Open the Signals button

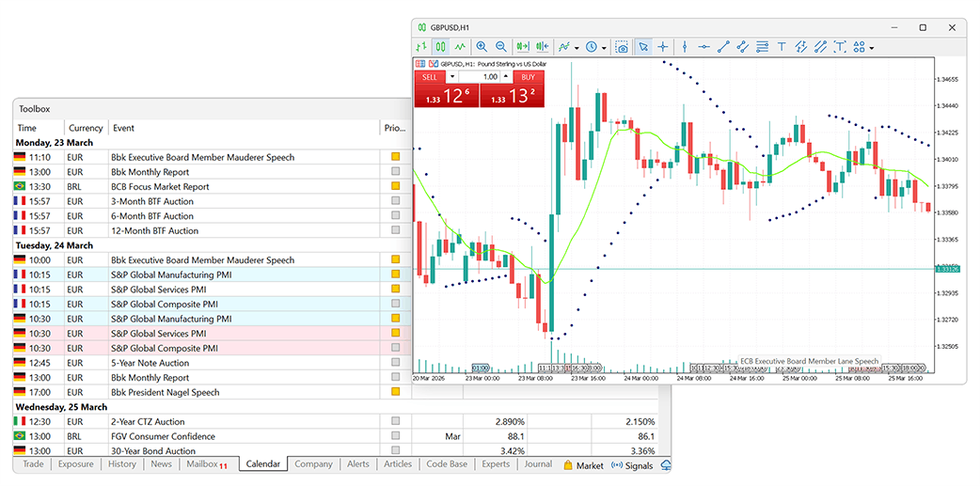(632, 465)
